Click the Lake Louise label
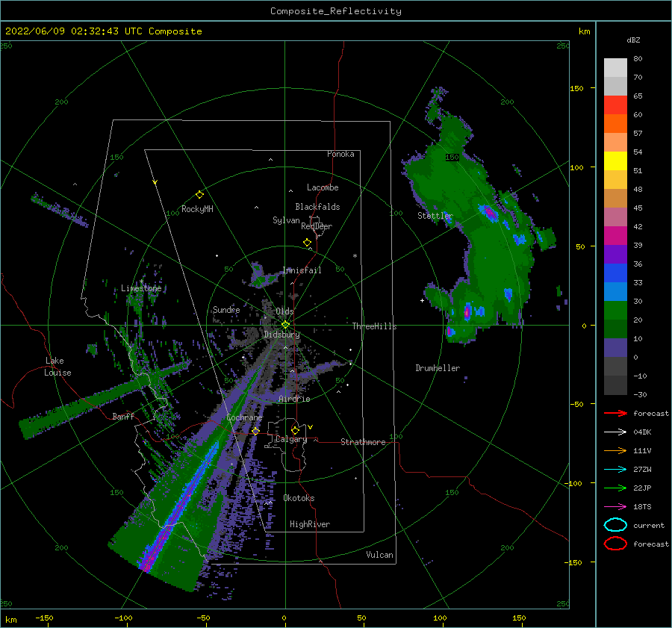Screen dimensions: 672x628 point(57,367)
